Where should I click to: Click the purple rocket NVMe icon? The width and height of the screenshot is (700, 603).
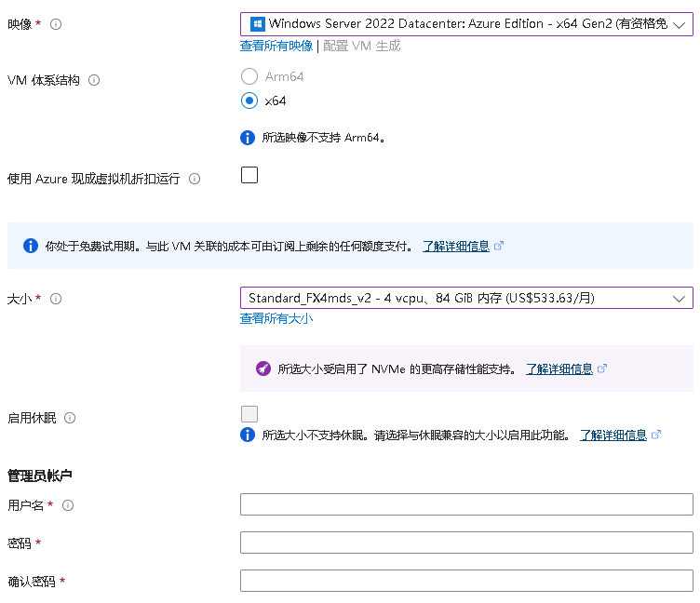(263, 368)
